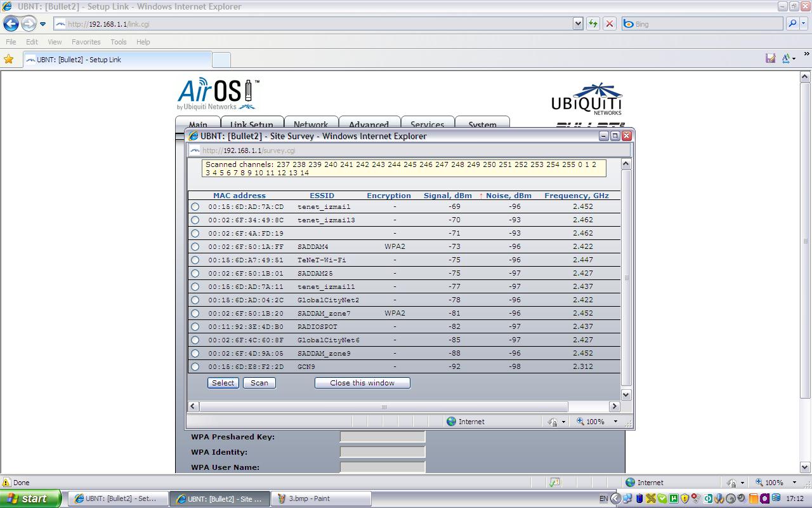Click the WPA Preshared Key input field
This screenshot has height=508, width=812.
(383, 436)
